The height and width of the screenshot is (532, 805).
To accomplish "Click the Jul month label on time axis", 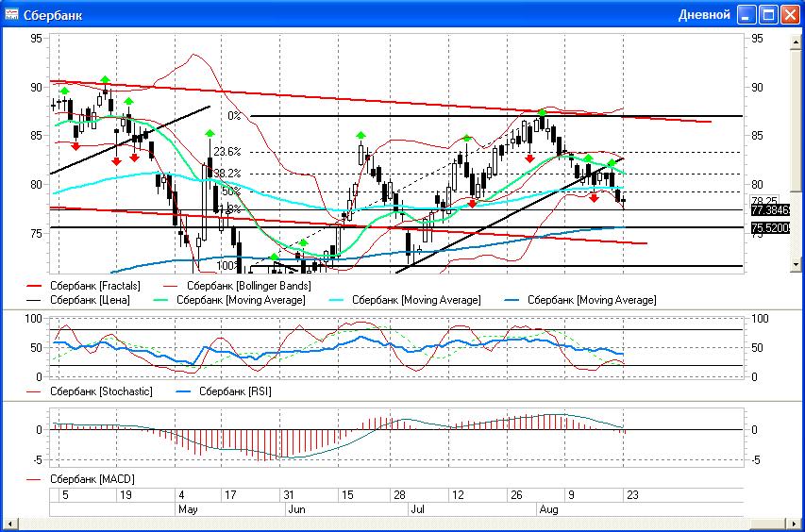I will [x=417, y=509].
